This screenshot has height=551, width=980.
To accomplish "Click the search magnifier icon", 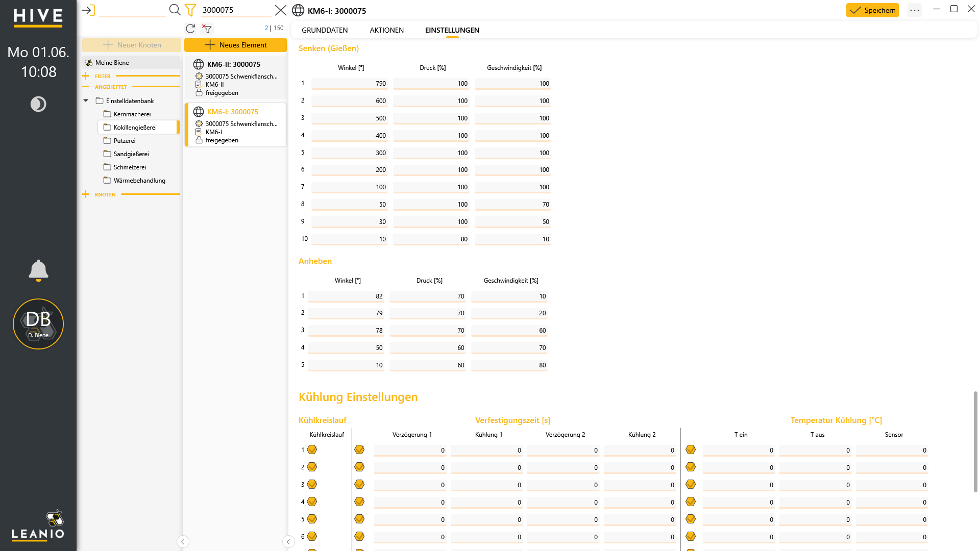I will pos(175,10).
